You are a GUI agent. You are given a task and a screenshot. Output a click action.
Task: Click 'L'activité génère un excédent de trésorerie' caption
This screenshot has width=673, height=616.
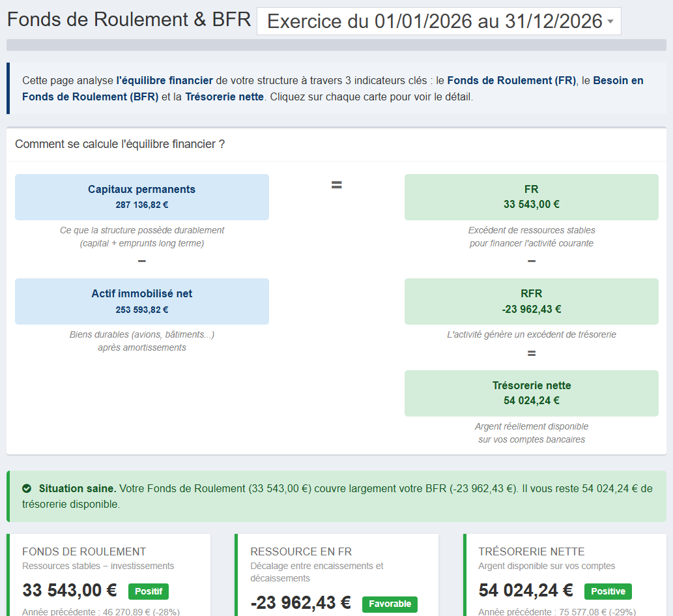coord(532,334)
